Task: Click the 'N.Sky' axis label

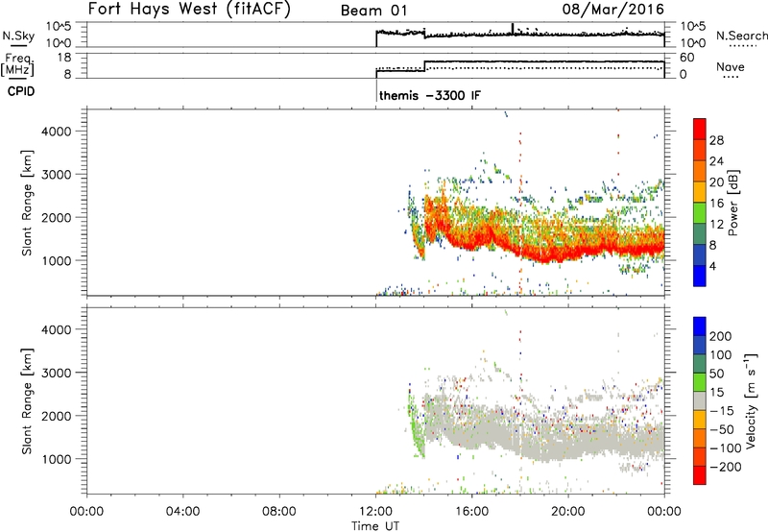Action: click(x=18, y=36)
